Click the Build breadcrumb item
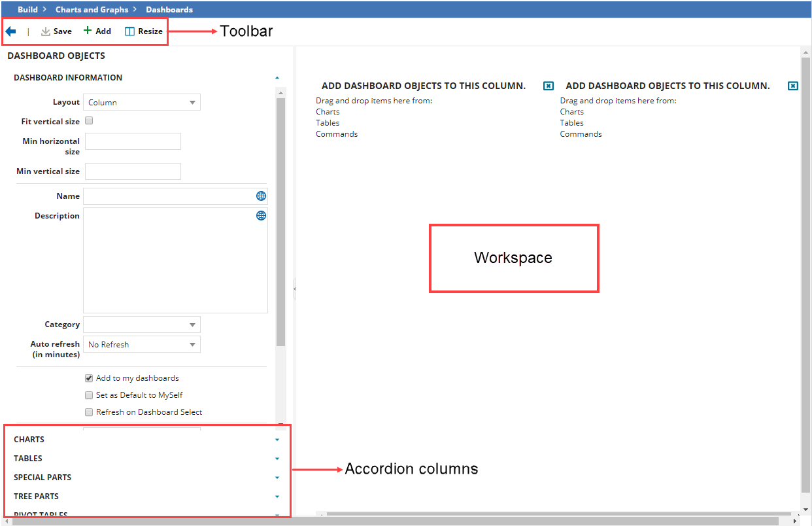Image resolution: width=812 pixels, height=526 pixels. tap(27, 9)
